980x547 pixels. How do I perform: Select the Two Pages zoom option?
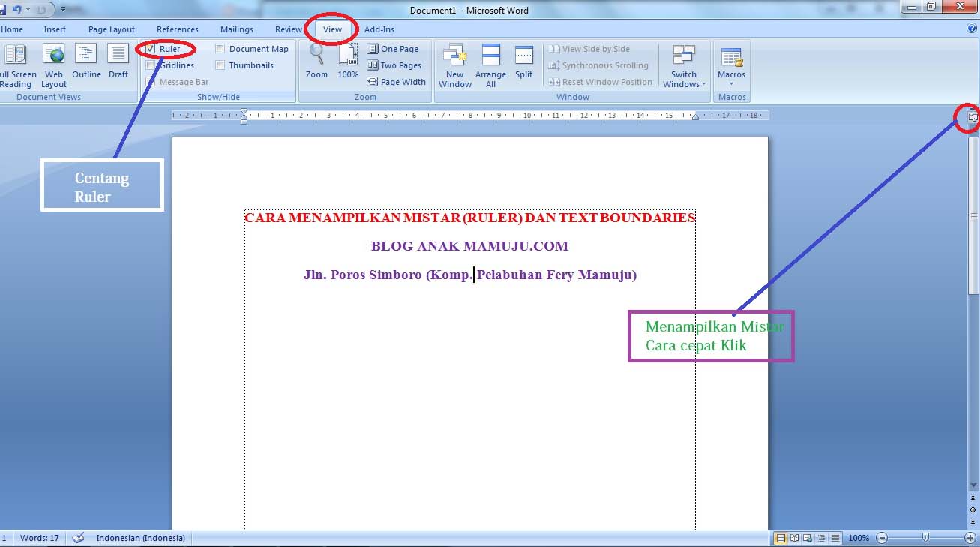tap(394, 65)
